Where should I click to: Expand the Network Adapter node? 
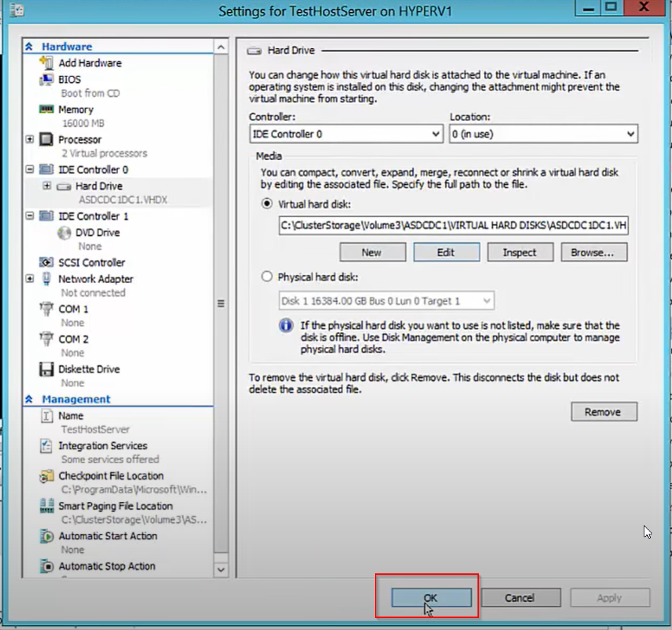tap(30, 279)
